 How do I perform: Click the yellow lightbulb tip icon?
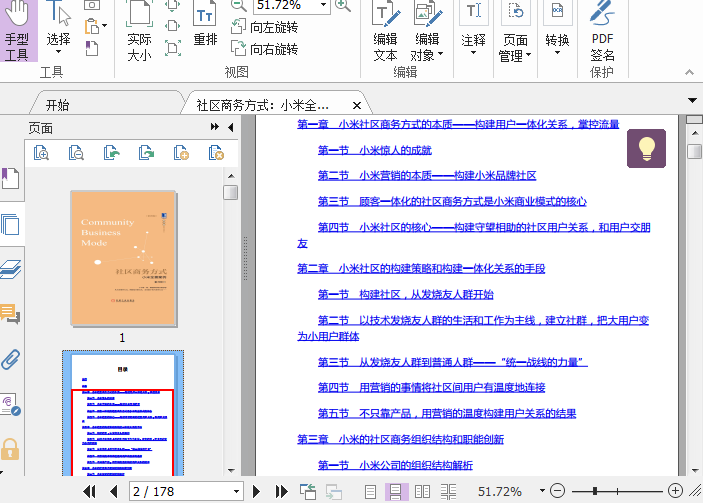646,148
